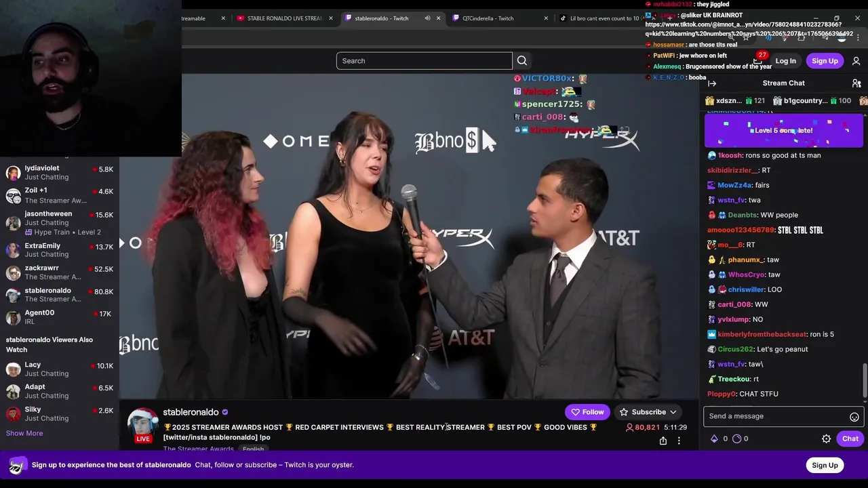The image size is (868, 488).
Task: Click the purple Chat send button
Action: point(850,439)
